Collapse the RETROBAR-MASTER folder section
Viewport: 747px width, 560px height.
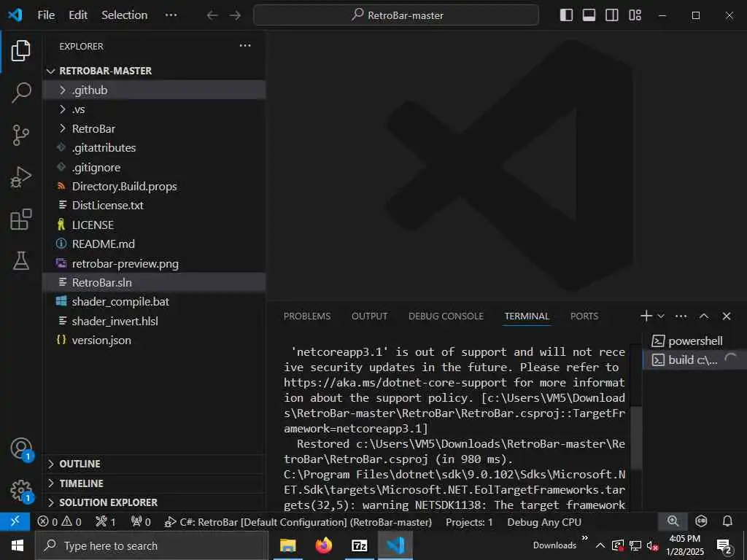coord(154,71)
